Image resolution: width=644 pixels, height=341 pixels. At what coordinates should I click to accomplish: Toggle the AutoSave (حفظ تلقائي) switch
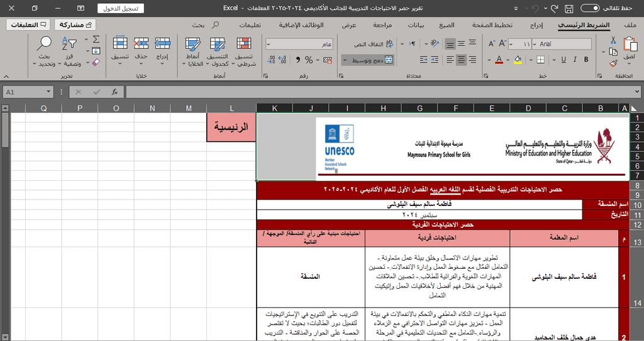(590, 8)
